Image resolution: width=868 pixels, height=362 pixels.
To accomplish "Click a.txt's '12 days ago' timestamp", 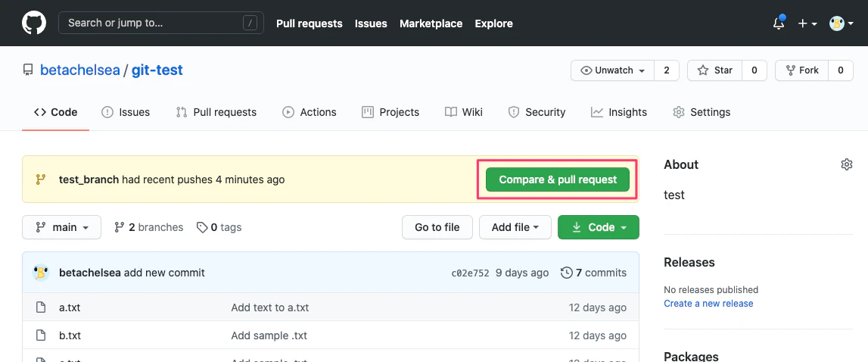I will coord(598,307).
